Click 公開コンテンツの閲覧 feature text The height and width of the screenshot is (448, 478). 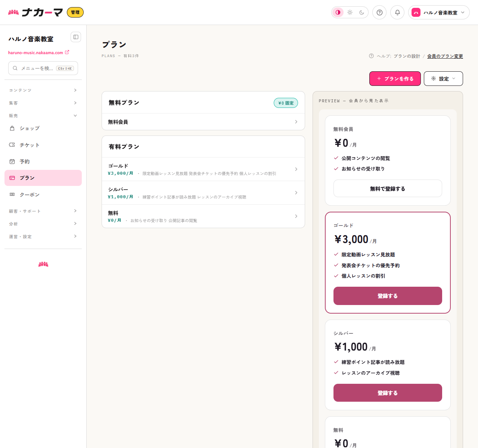click(x=366, y=158)
